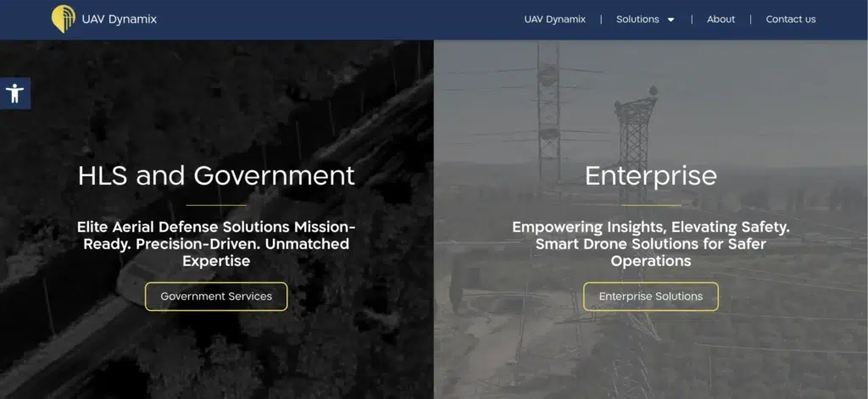
Task: Open the Solutions menu item
Action: click(637, 19)
